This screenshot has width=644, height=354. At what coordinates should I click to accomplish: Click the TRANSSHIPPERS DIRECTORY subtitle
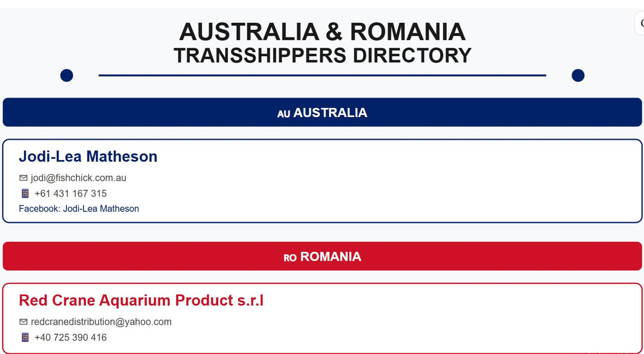click(x=323, y=55)
